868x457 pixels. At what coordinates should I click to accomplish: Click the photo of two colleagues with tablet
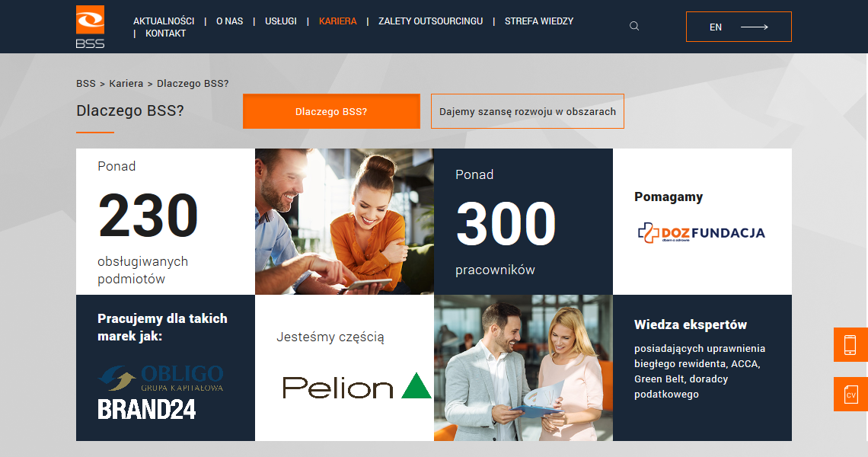[344, 222]
